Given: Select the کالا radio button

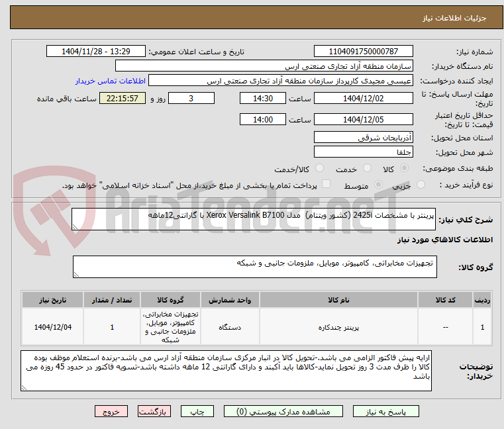Looking at the screenshot, I should pos(405,168).
